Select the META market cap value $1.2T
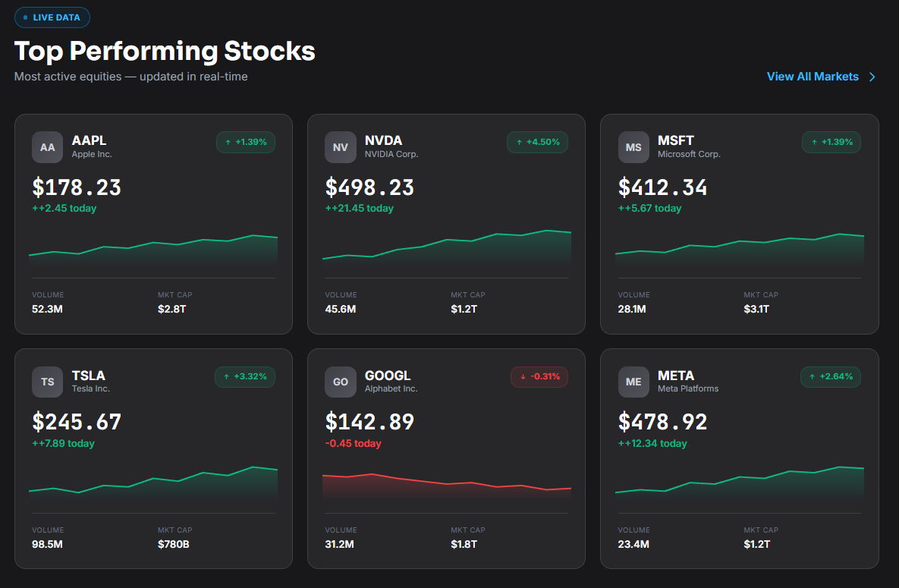Screen dimensions: 899x588 point(757,545)
